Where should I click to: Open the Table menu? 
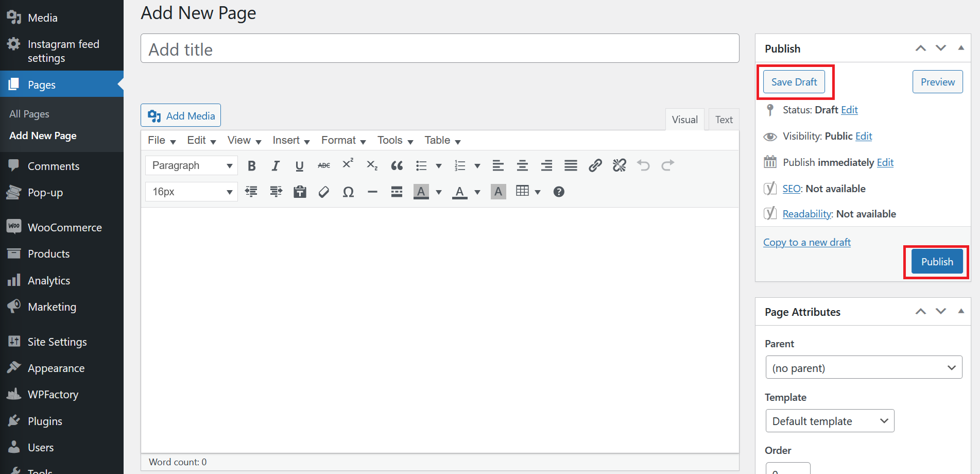point(442,140)
